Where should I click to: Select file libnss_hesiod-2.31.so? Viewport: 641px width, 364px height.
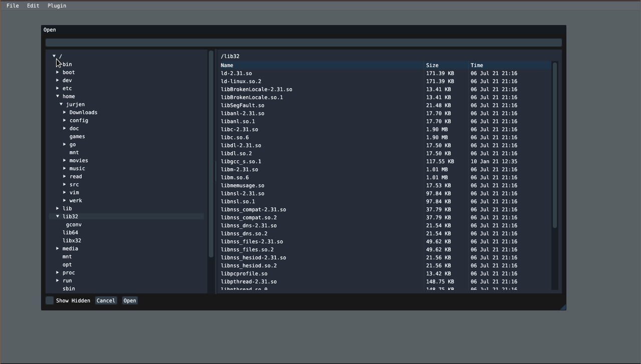[x=253, y=257]
